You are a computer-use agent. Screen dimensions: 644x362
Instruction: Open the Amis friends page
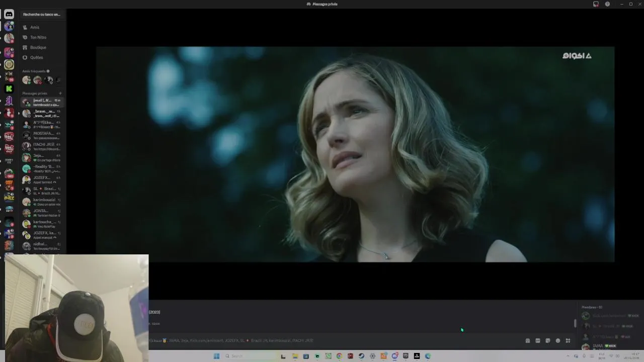(41, 27)
